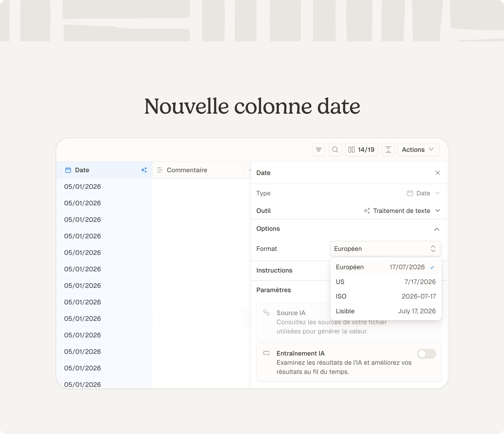The height and width of the screenshot is (434, 504).
Task: Click the Source IA quote icon
Action: click(x=266, y=313)
